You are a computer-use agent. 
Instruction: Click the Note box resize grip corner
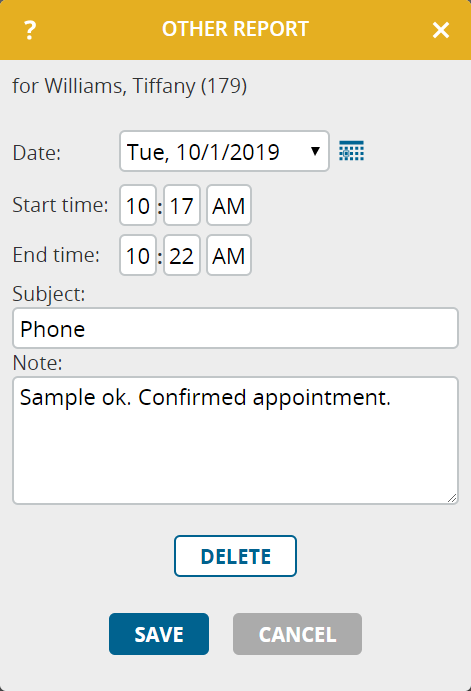point(452,498)
